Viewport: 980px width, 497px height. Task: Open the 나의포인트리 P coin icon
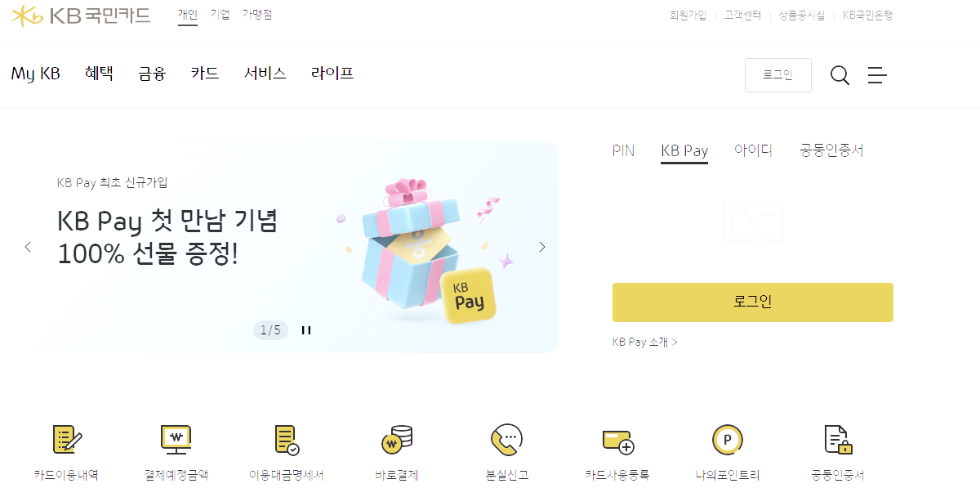click(727, 440)
